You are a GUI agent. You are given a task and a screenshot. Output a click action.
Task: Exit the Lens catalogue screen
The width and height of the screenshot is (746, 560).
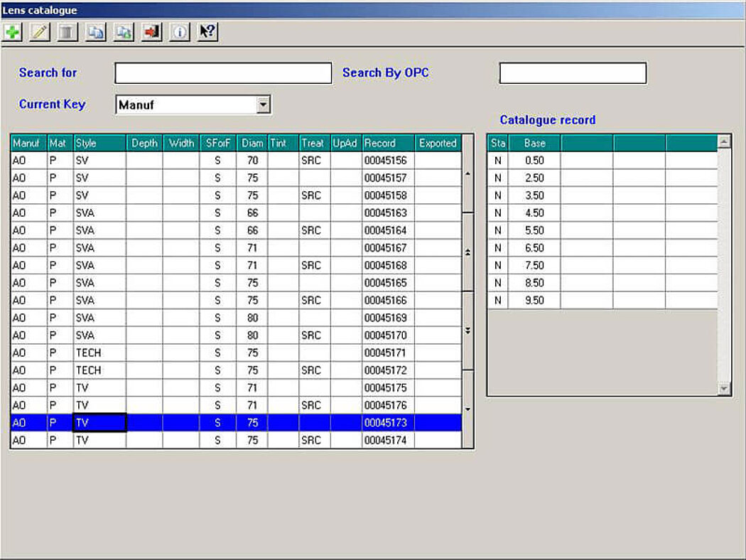[x=151, y=32]
